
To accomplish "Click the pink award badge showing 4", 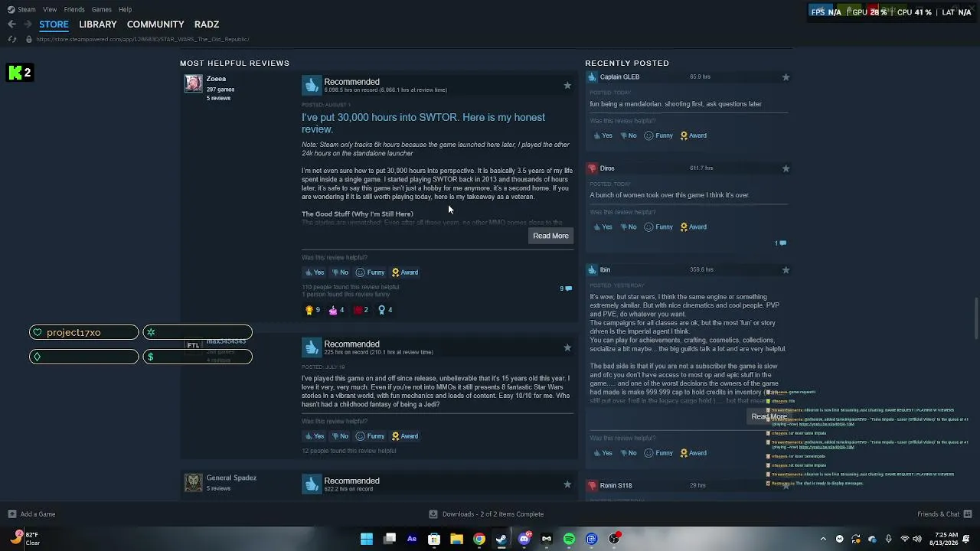I will tap(336, 310).
